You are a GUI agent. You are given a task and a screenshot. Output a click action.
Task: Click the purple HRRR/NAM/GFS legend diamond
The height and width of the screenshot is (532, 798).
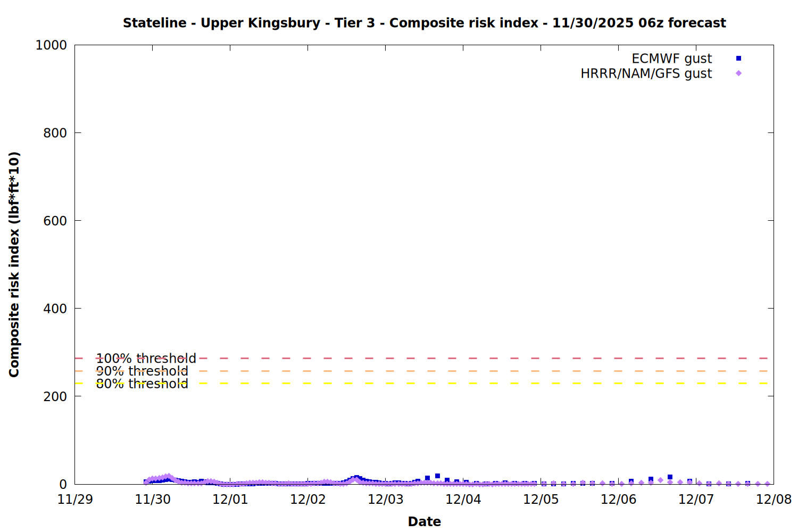[738, 73]
